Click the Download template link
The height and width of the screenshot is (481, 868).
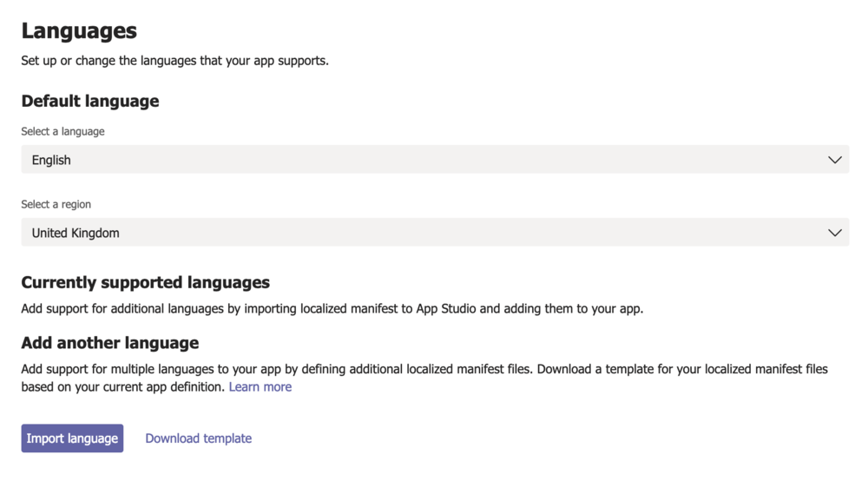pos(198,438)
